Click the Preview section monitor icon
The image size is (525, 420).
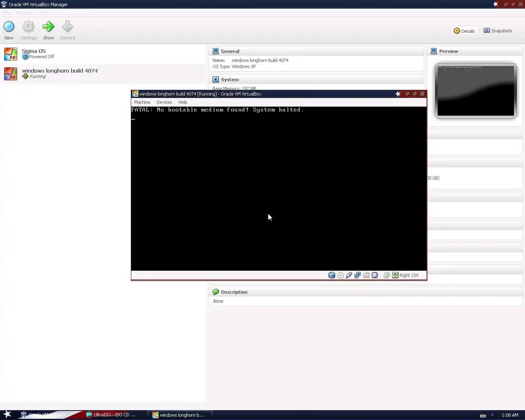point(434,51)
